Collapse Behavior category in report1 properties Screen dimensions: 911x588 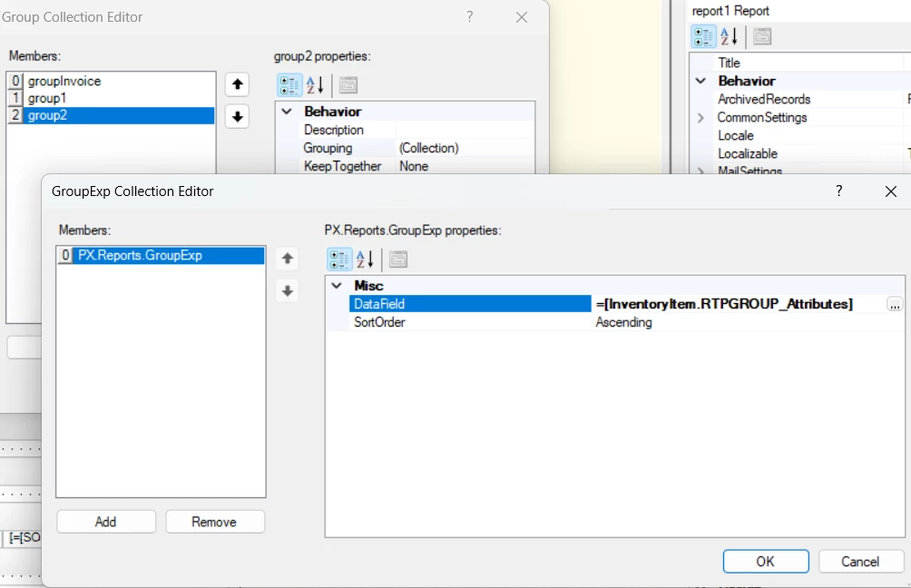pyautogui.click(x=700, y=81)
